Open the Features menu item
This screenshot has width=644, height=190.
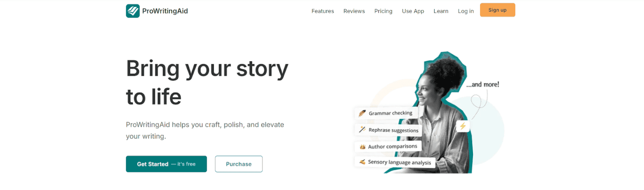[322, 11]
